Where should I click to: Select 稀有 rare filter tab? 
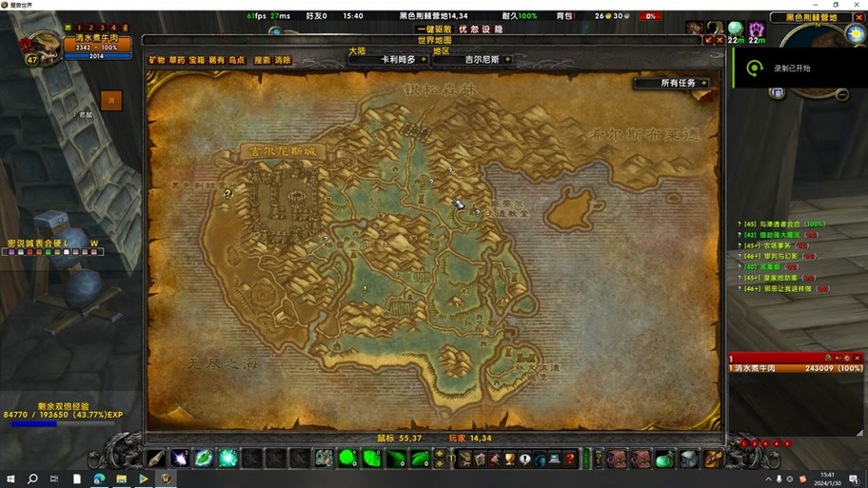point(217,60)
